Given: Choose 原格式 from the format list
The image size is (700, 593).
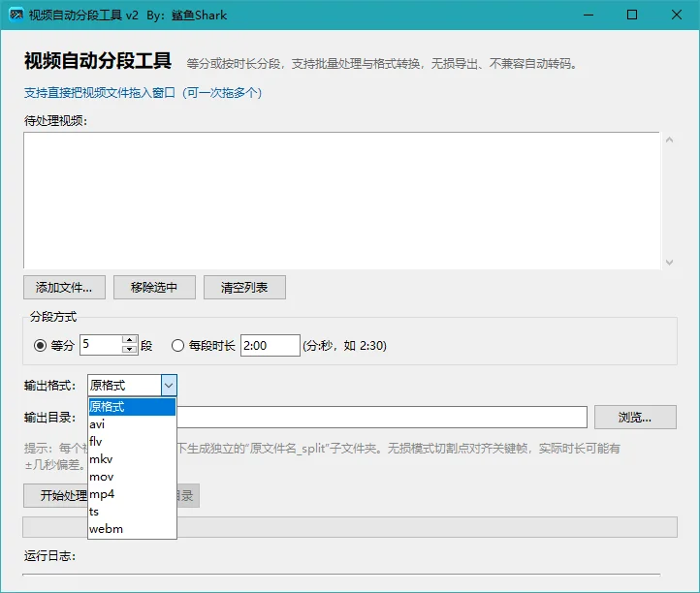Looking at the screenshot, I should pyautogui.click(x=132, y=407).
